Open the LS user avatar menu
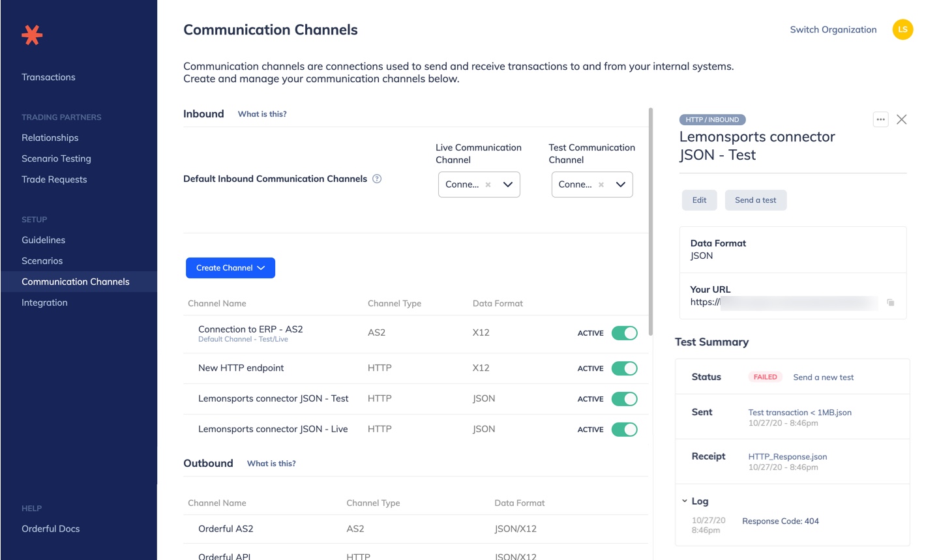The image size is (939, 560). [x=902, y=29]
